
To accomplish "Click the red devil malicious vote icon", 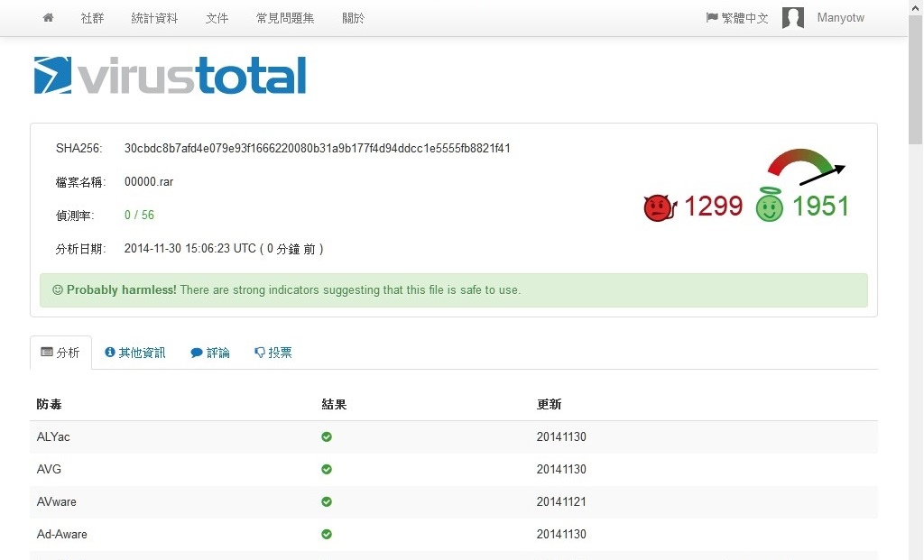I will pyautogui.click(x=660, y=207).
